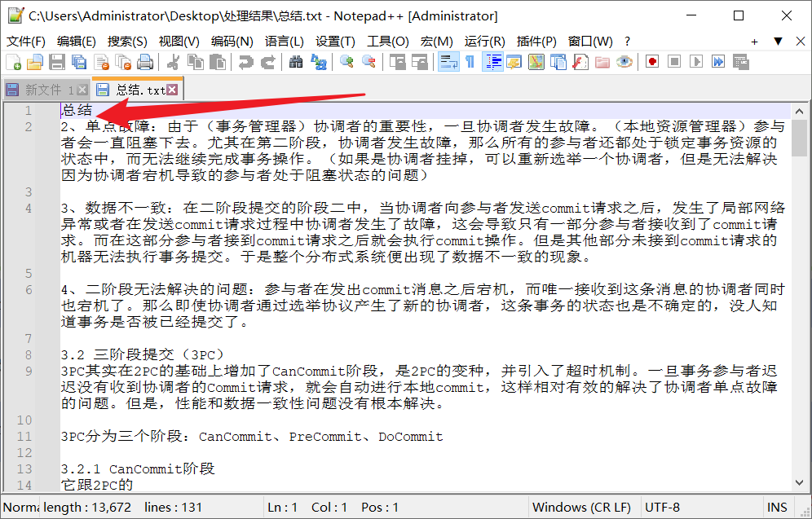The height and width of the screenshot is (519, 812).
Task: Toggle word wrap toolbar button
Action: click(448, 62)
